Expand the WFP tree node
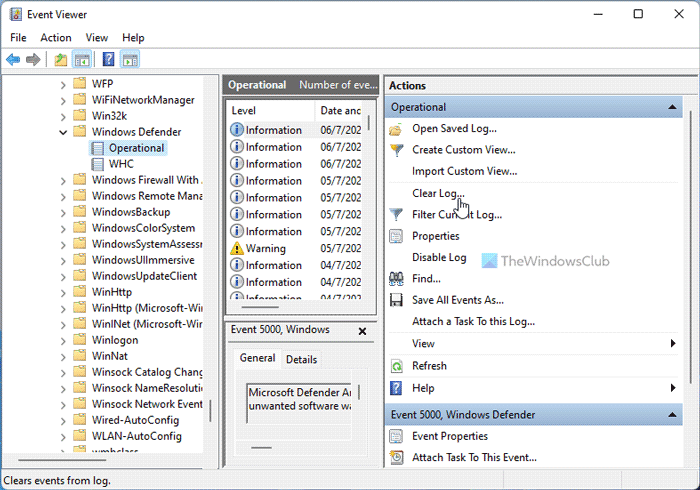This screenshot has width=700, height=490. (63, 84)
